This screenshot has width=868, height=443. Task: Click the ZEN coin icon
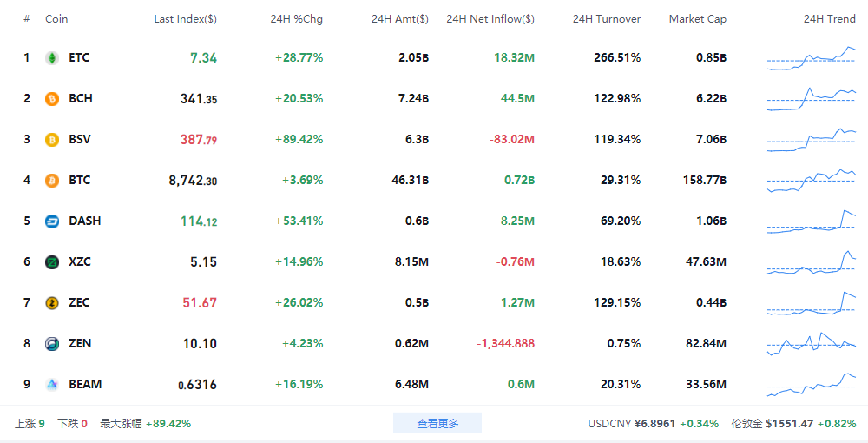coord(52,344)
